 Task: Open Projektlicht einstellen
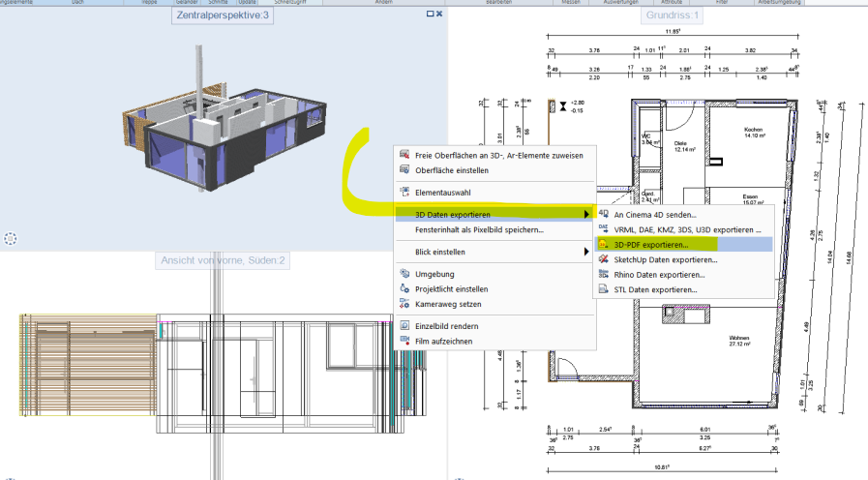point(451,288)
